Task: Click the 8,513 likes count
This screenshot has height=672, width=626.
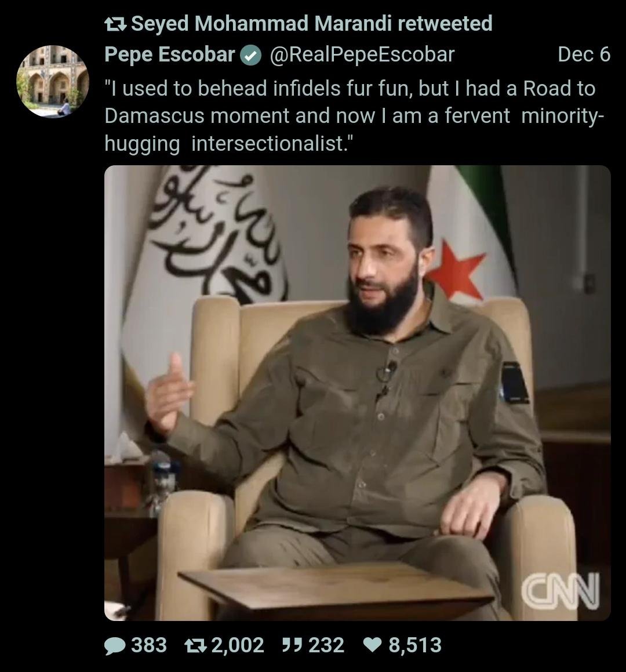Action: click(x=415, y=645)
